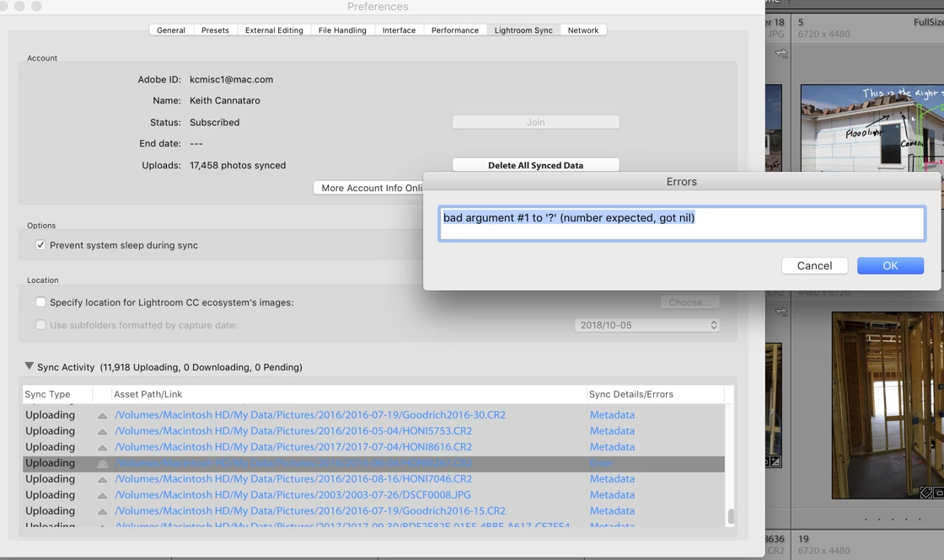Image resolution: width=944 pixels, height=560 pixels.
Task: Open the Presets tab
Action: [x=215, y=30]
